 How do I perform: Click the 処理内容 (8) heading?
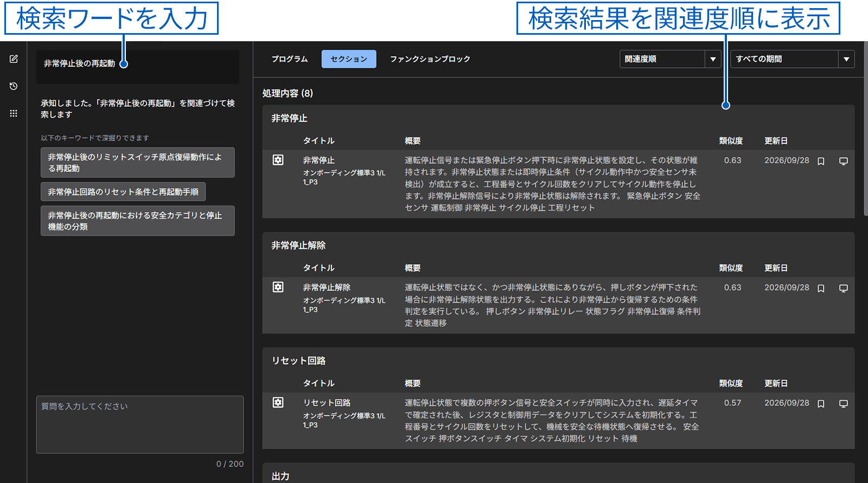click(288, 93)
